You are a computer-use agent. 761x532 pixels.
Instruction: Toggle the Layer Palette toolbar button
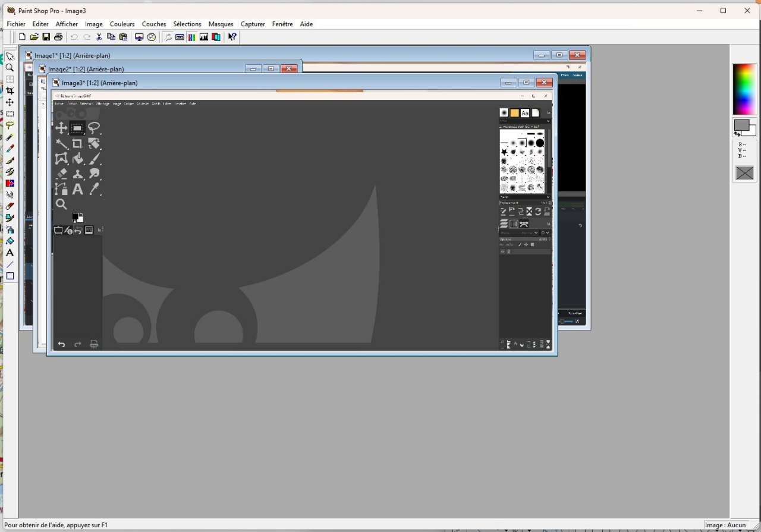pyautogui.click(x=216, y=37)
